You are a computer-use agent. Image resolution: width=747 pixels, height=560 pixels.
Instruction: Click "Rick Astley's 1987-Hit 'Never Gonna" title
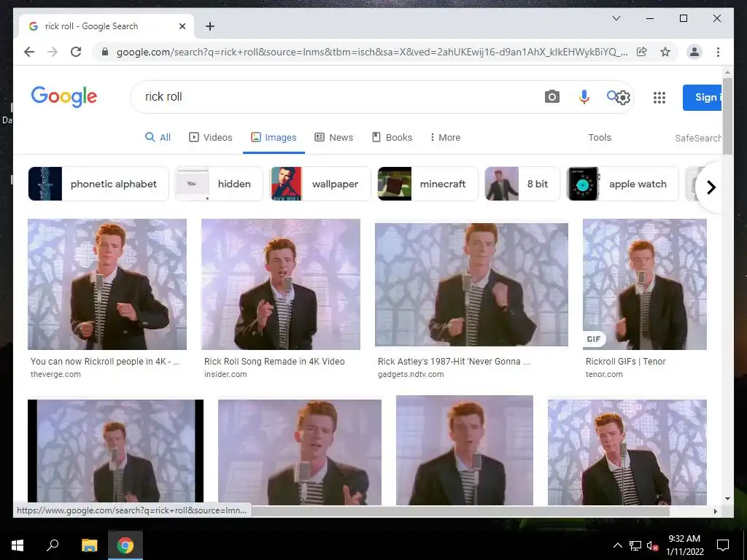click(454, 362)
